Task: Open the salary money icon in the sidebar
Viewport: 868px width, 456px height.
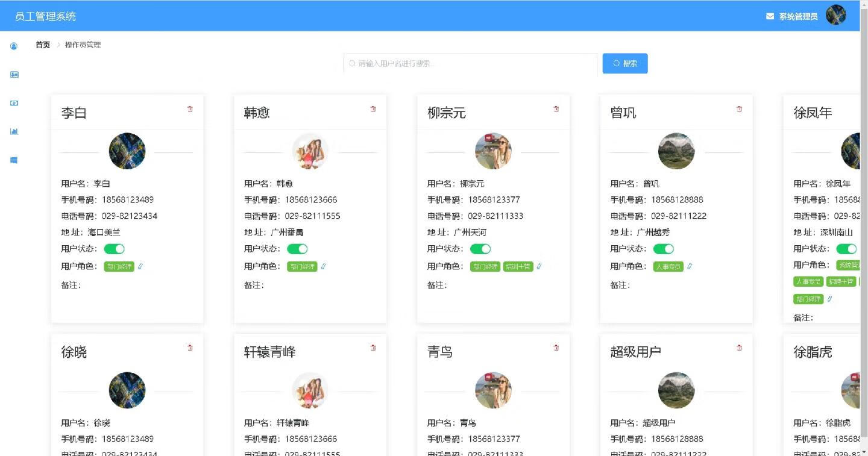Action: pos(14,103)
